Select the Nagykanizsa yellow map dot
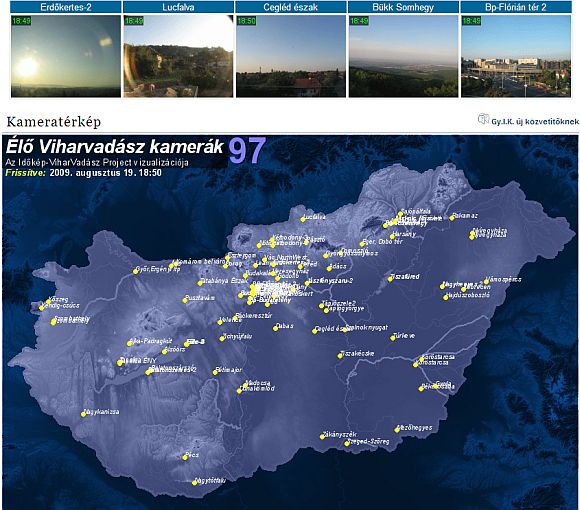Viewport: 580px width, 510px height. [x=84, y=414]
